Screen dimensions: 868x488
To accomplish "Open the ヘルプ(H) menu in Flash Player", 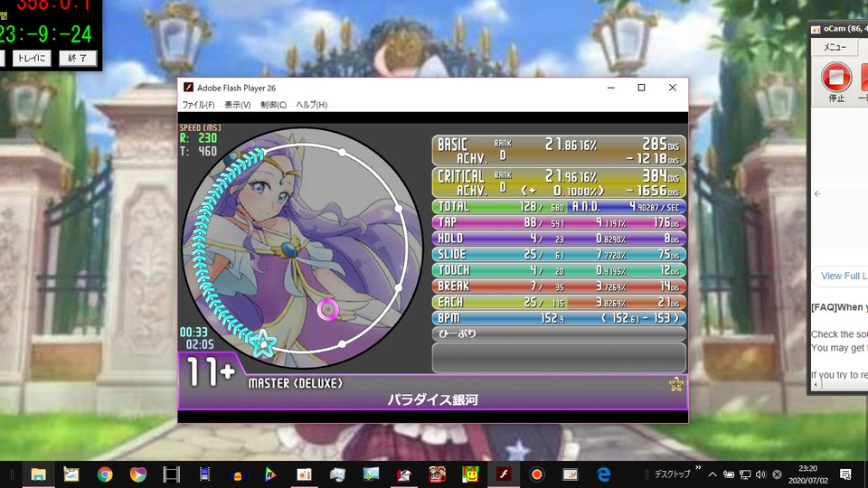I will (312, 105).
